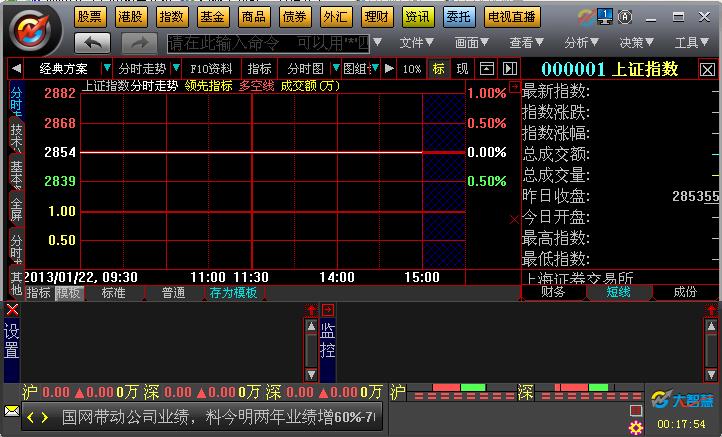Expand the 查看 menu
This screenshot has height=437, width=722.
[x=527, y=43]
